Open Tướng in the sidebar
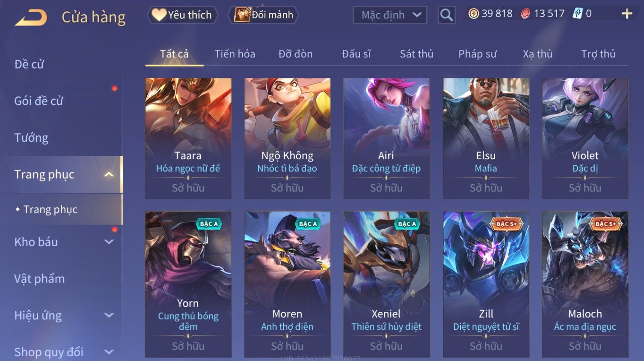 click(31, 138)
